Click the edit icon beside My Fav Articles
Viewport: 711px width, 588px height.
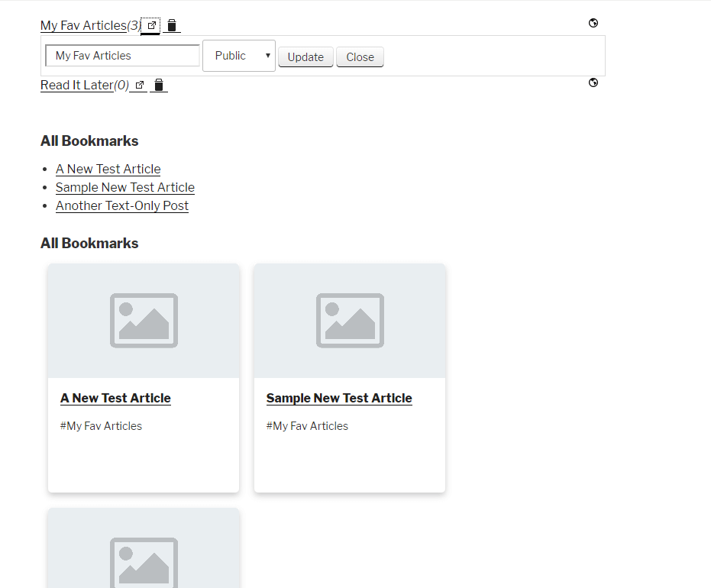click(x=151, y=25)
